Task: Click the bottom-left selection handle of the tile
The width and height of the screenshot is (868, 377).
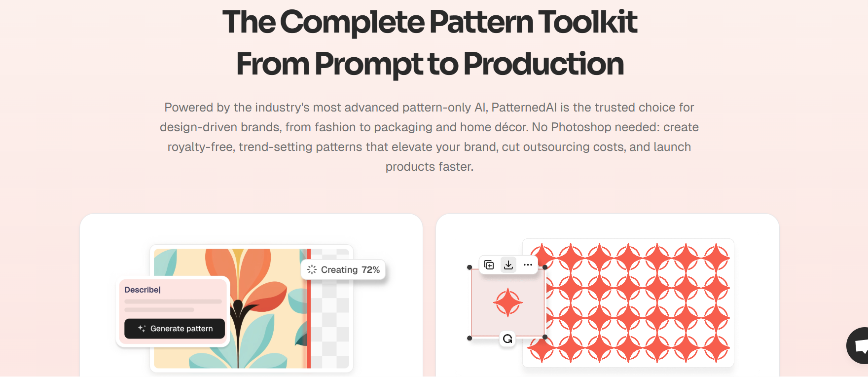Action: 470,338
